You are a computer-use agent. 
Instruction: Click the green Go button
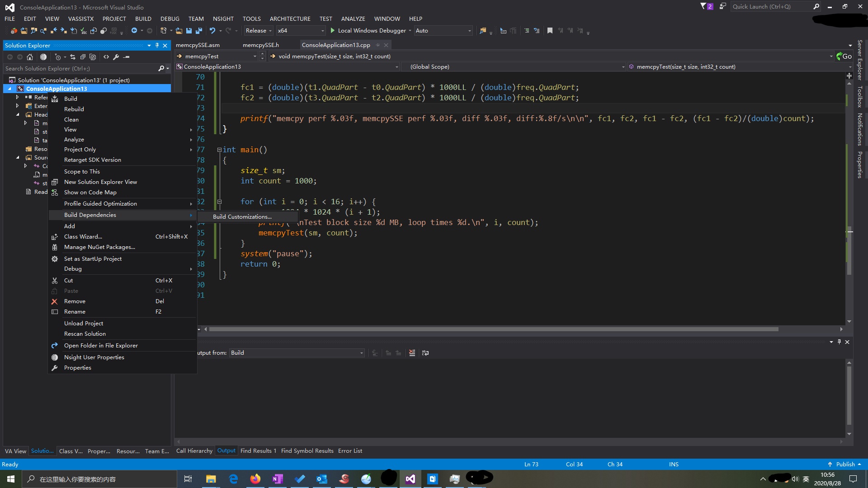click(844, 56)
